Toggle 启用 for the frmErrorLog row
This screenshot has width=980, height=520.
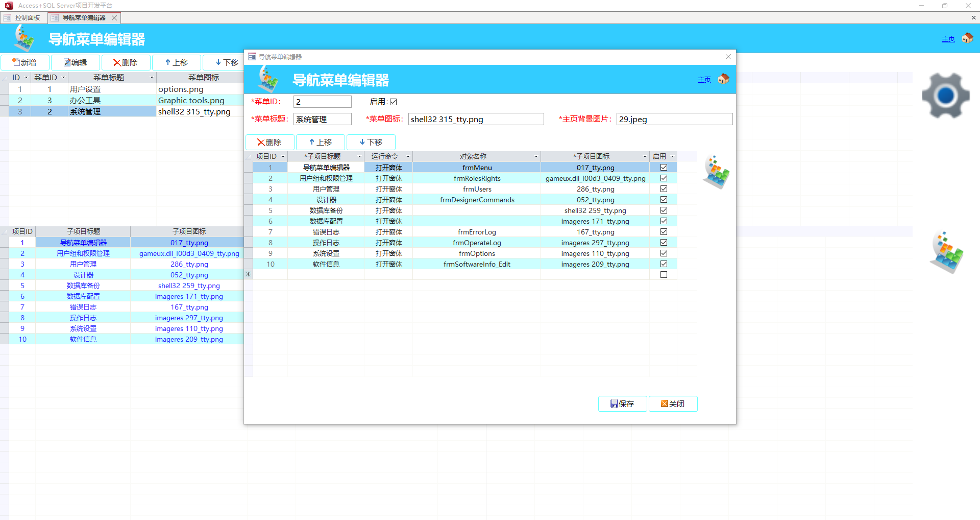664,232
